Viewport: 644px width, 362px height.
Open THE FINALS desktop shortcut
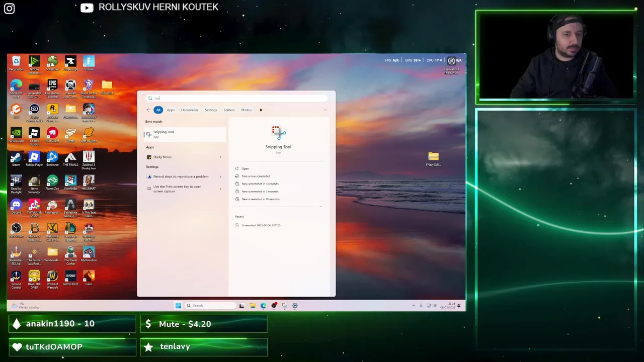(x=70, y=159)
